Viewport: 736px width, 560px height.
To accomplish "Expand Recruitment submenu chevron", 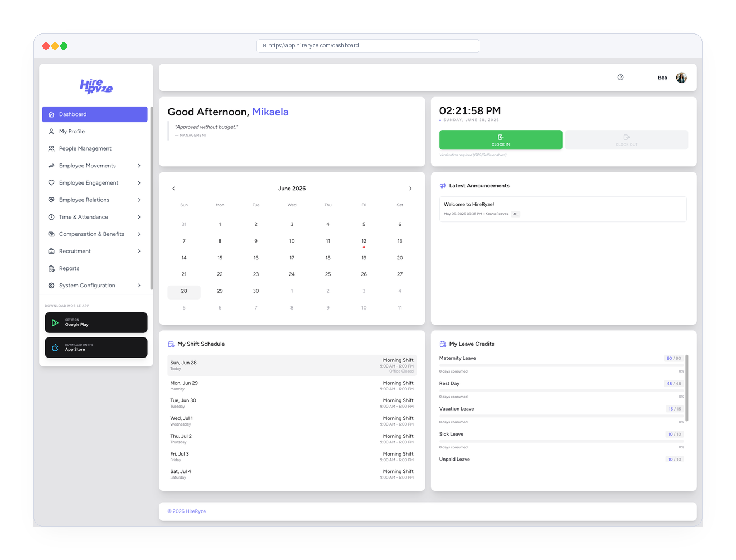I will 139,252.
